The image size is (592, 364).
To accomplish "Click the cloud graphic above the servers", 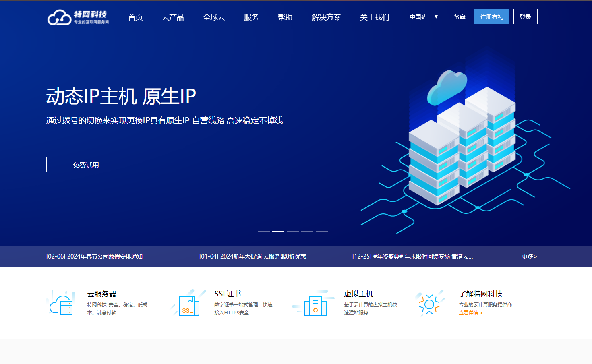I will pos(446,88).
